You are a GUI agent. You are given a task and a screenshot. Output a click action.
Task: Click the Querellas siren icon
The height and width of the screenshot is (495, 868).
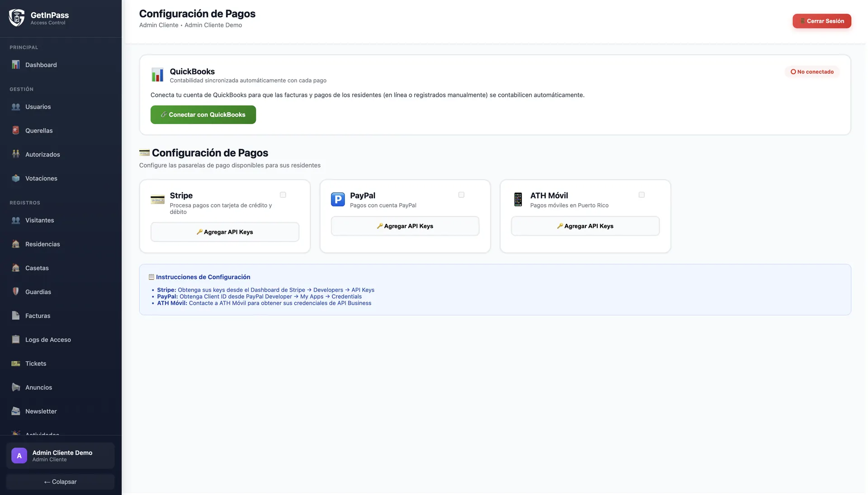16,130
